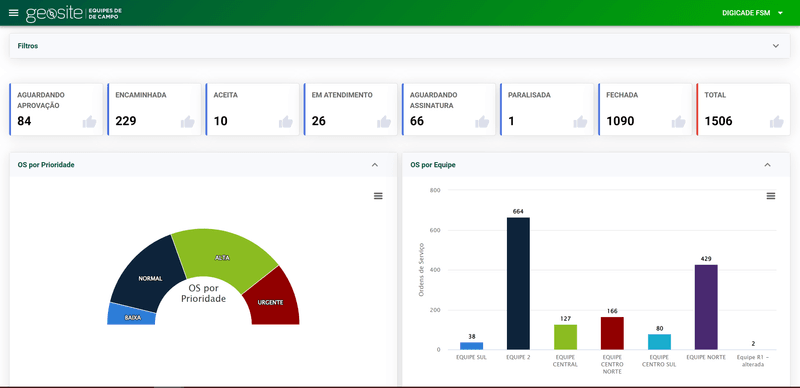The image size is (800, 388).
Task: Select the Fechada count 1090
Action: tap(620, 122)
